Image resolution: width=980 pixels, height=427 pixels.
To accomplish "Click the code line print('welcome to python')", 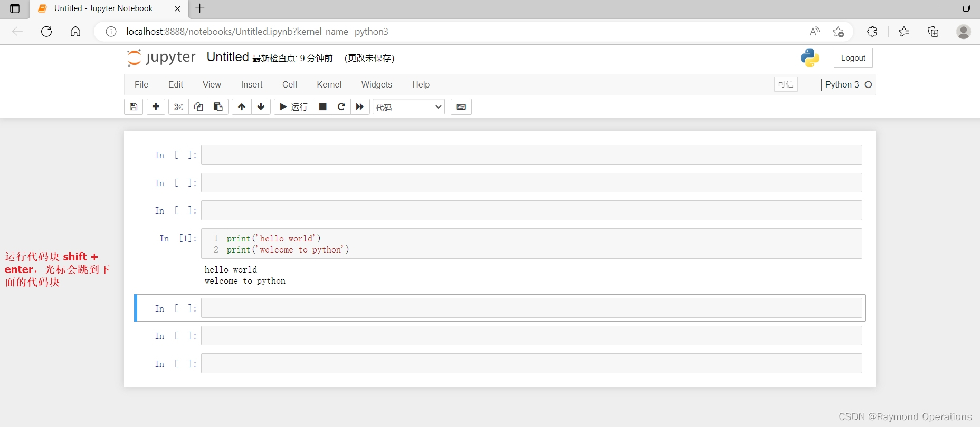I will point(288,250).
